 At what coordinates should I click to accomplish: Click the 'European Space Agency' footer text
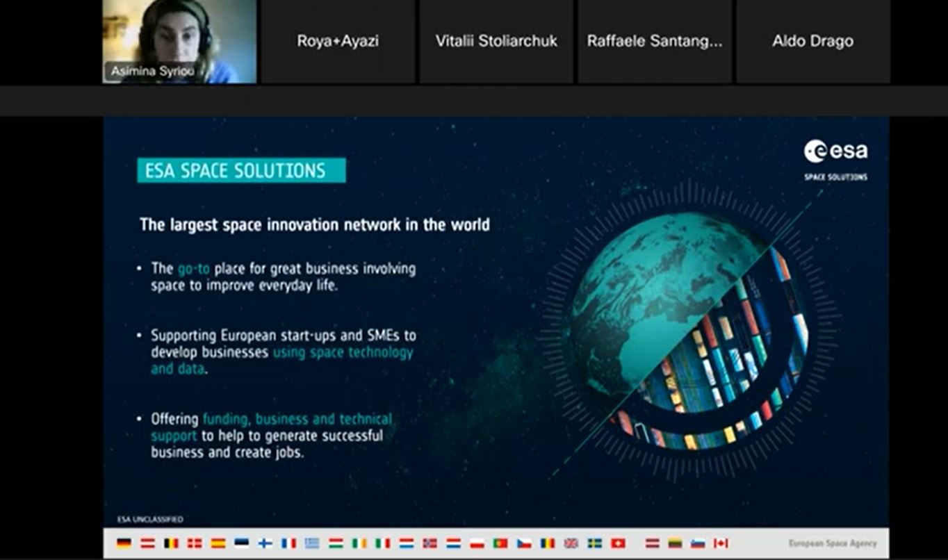tap(833, 543)
